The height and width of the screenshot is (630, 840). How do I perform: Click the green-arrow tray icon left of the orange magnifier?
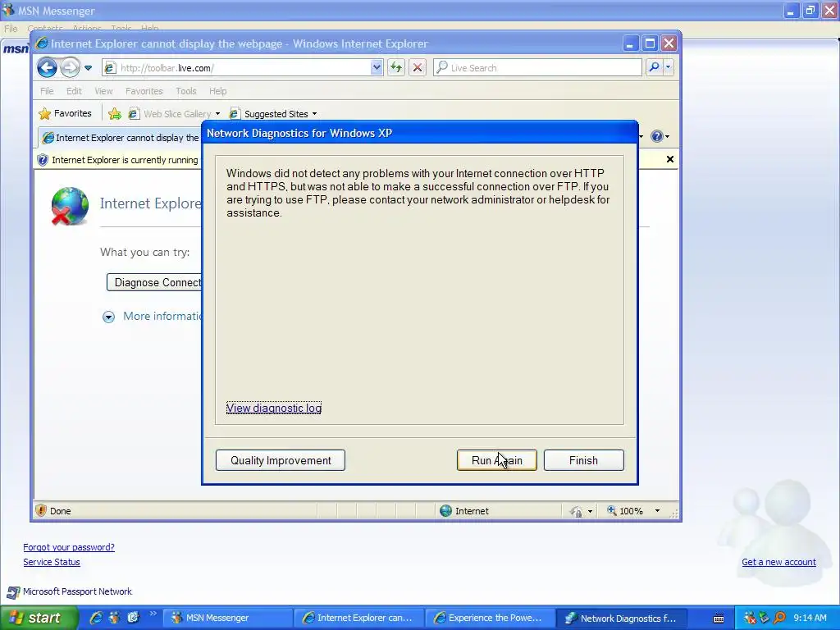765,618
